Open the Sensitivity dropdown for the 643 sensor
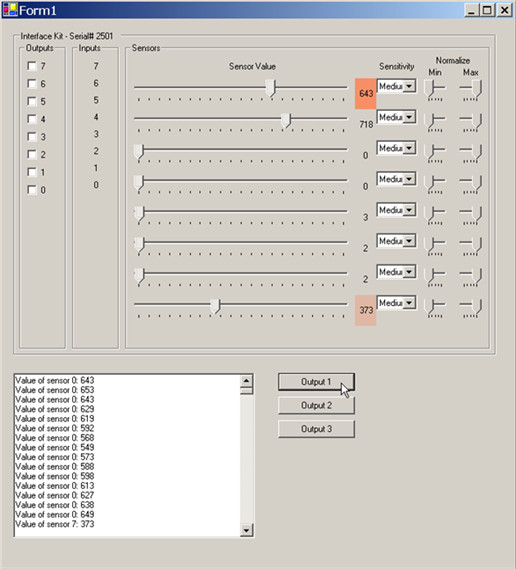 tap(409, 86)
